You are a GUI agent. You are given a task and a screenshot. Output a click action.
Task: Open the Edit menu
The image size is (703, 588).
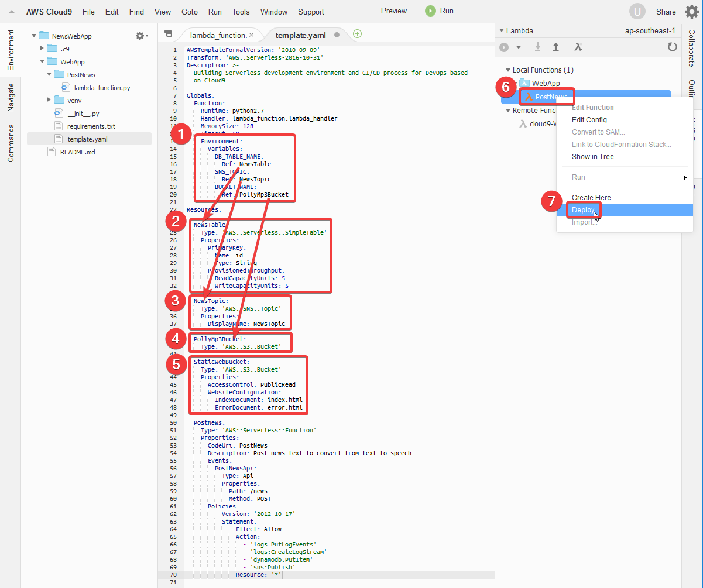(112, 12)
